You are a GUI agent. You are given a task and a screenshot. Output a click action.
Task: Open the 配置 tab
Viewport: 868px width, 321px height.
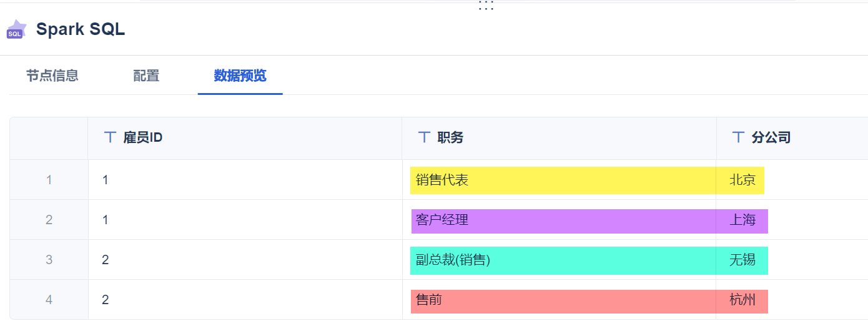pyautogui.click(x=146, y=76)
